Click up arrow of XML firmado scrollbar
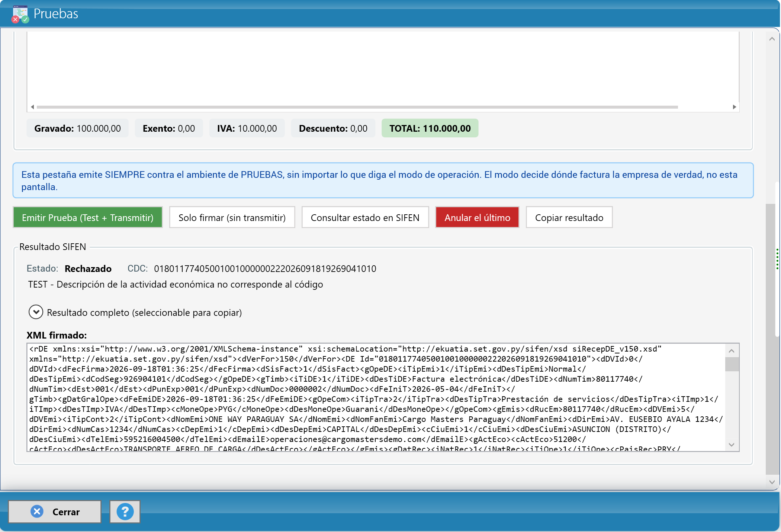This screenshot has width=781, height=532. coord(732,351)
